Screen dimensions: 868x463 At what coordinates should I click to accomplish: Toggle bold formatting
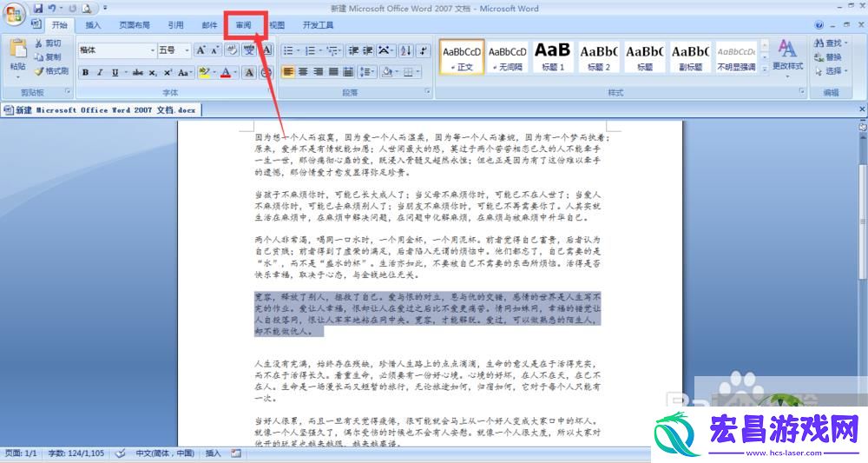(x=85, y=73)
